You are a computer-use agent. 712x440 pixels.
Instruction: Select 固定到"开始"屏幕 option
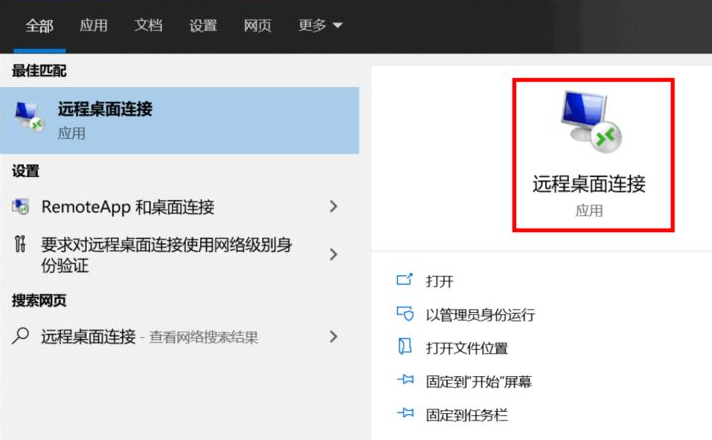[478, 381]
